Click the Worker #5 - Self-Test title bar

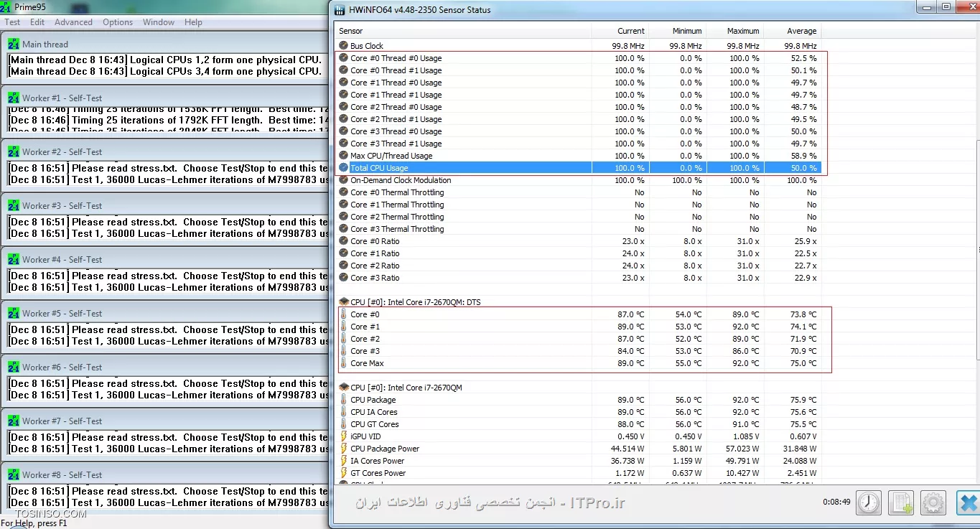[x=165, y=313]
